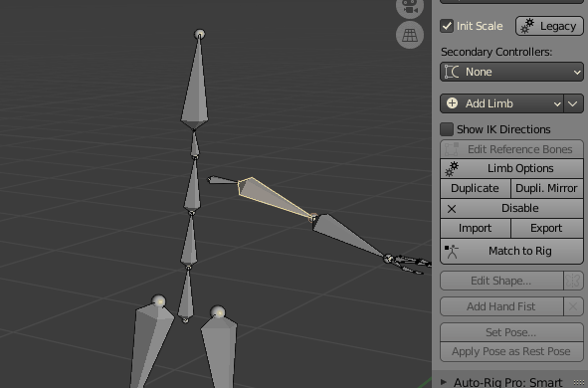Click the panel drag grip next to Auto-Rig Pro: Smart
Image resolution: width=588 pixels, height=388 pixels.
[580, 382]
